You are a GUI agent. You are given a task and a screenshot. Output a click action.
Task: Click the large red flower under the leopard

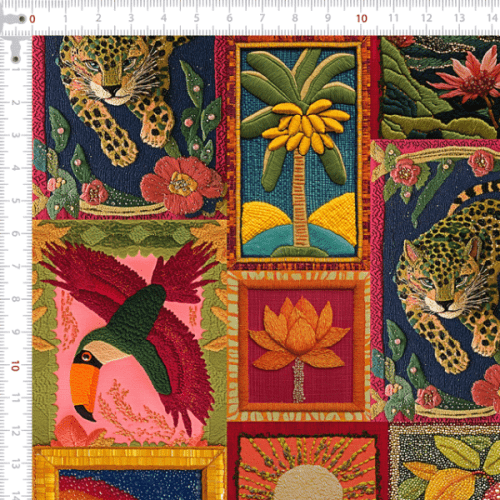click(x=182, y=185)
